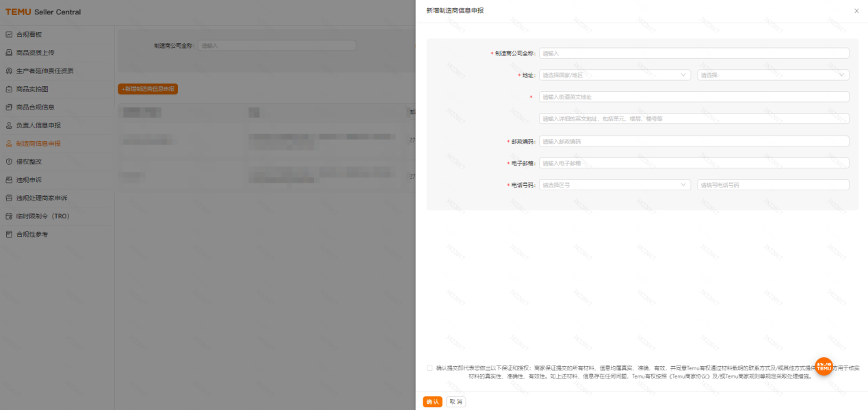Viewport: 868px width, 410px height.
Task: Check the confirmation agreement checkbox
Action: pos(428,367)
